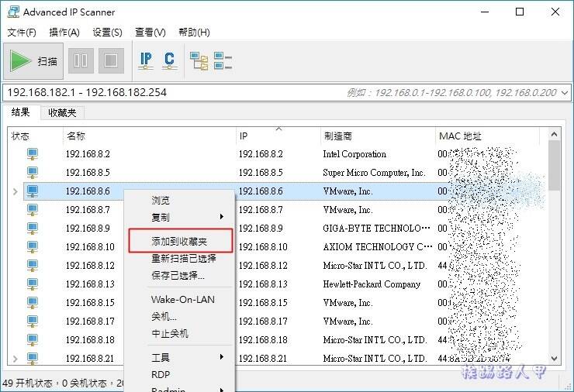This screenshot has height=392, width=574.
Task: Sort by the IP column header
Action: tap(278, 136)
